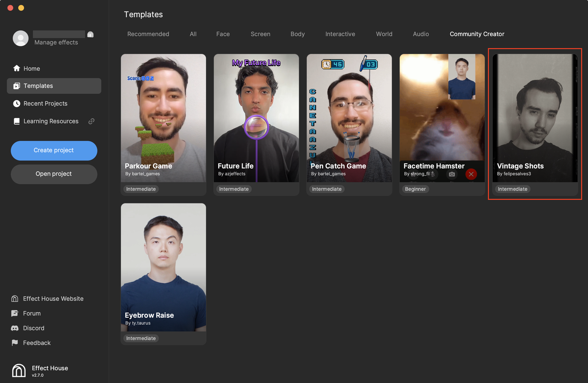Viewport: 588px width, 383px height.
Task: Click the Learning Resources book icon
Action: 17,121
